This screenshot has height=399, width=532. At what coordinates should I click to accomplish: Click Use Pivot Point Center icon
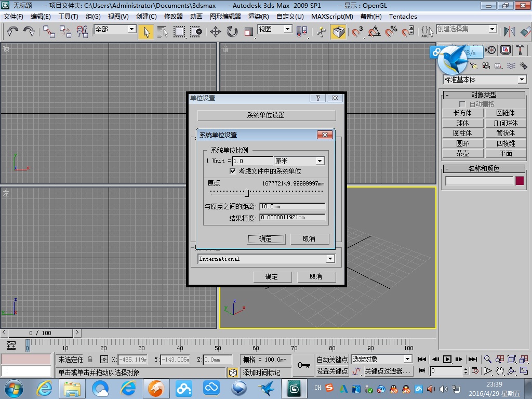pos(302,32)
